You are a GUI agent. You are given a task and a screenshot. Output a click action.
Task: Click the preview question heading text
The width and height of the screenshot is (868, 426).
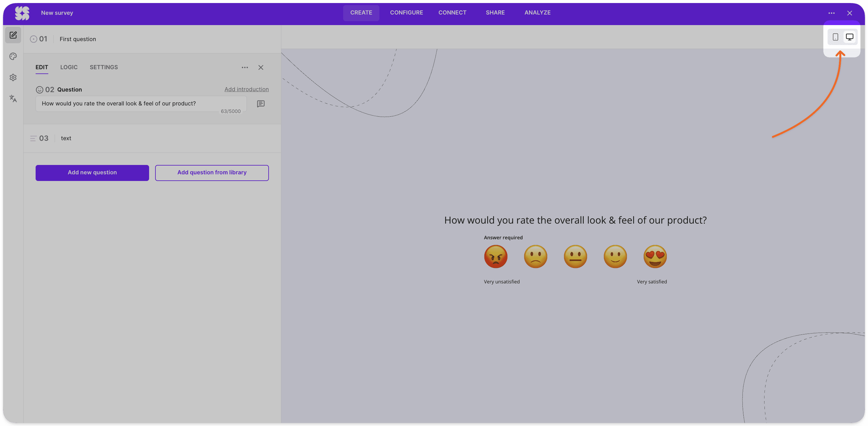click(575, 220)
